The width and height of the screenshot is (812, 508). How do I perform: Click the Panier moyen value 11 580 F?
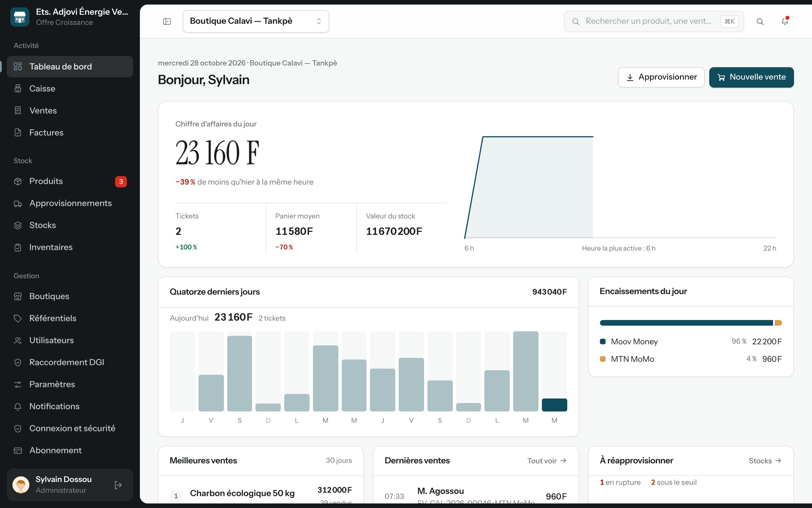pyautogui.click(x=294, y=231)
